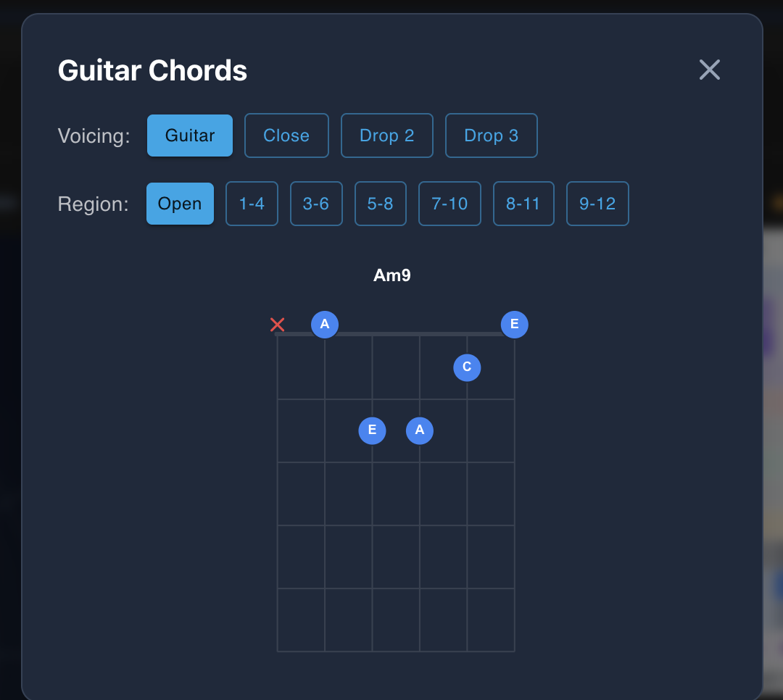Click the E note dot on second fret
Screen dimensions: 783x700
372,430
